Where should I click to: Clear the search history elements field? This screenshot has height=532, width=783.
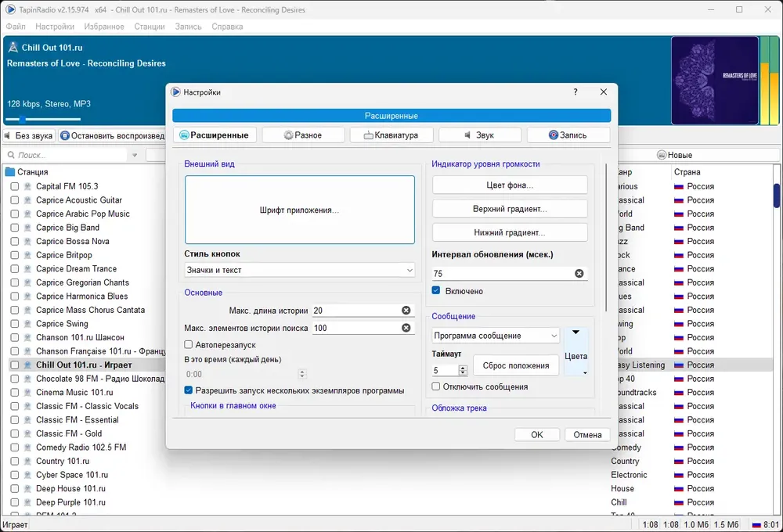point(406,328)
